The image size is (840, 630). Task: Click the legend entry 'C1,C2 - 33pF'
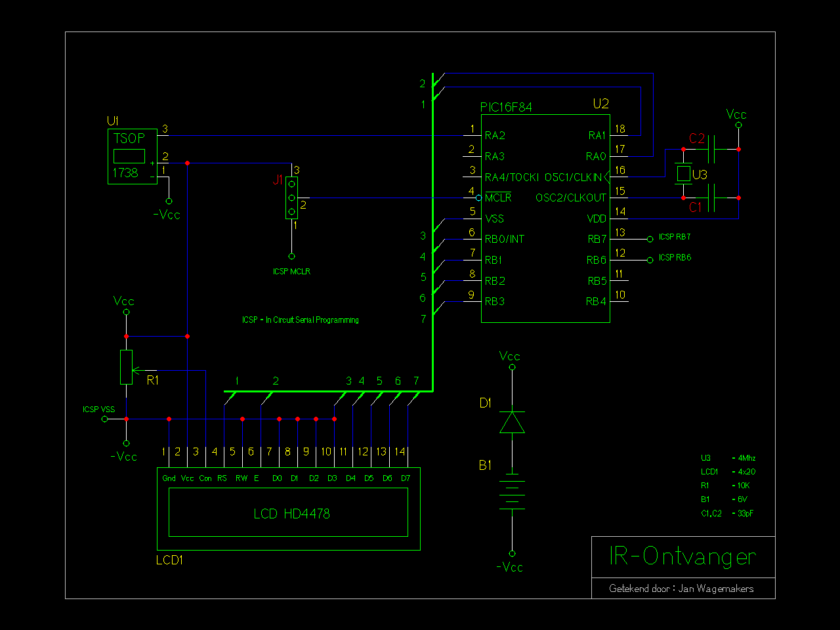click(727, 514)
